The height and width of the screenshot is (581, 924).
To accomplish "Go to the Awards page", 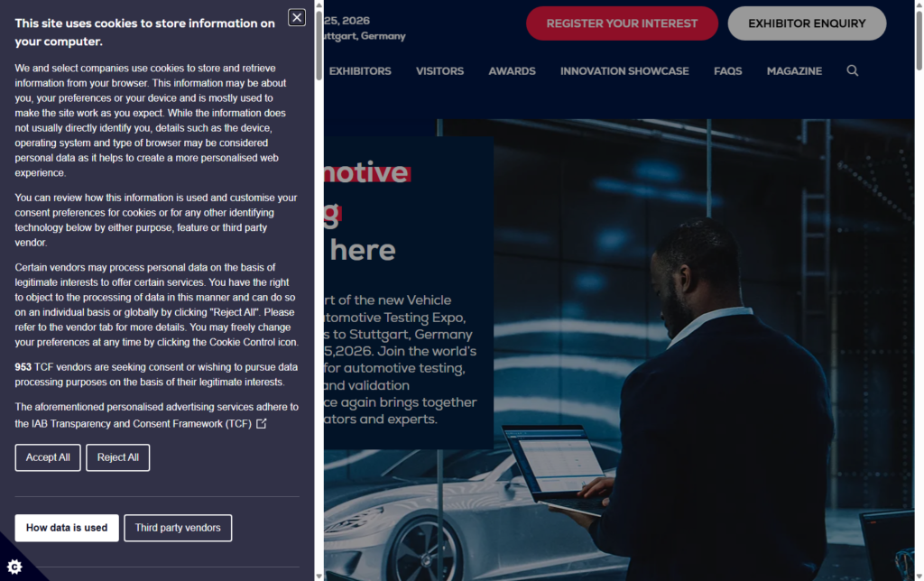I will tap(513, 70).
